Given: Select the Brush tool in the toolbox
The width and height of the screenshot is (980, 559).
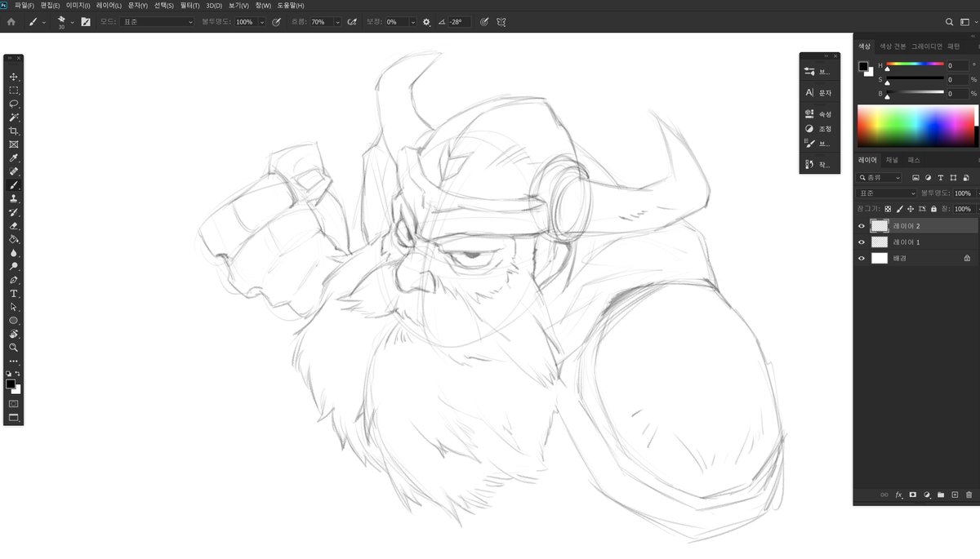Looking at the screenshot, I should (14, 185).
